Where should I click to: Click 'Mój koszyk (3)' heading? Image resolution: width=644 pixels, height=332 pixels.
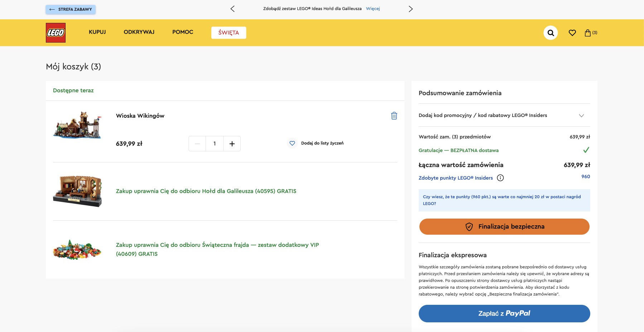(73, 67)
